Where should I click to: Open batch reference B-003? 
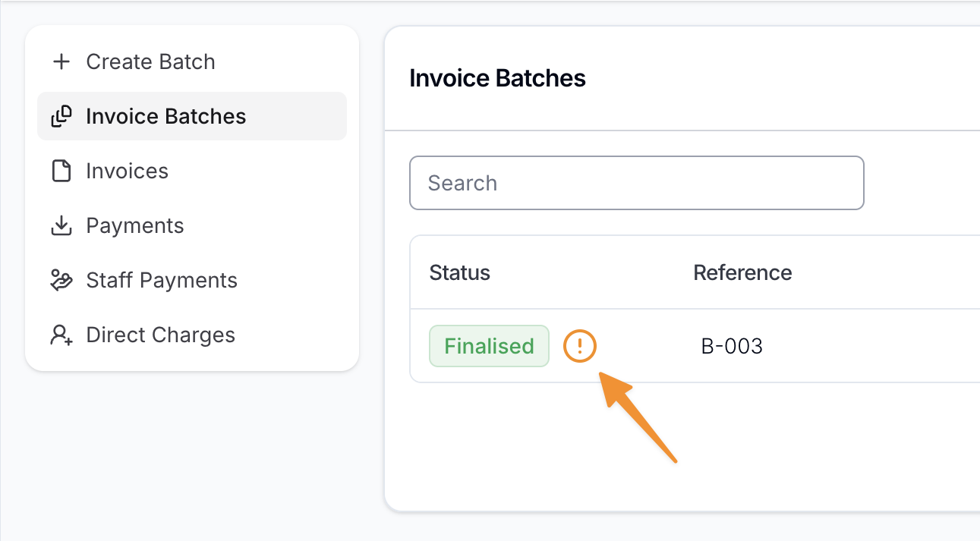pos(732,347)
